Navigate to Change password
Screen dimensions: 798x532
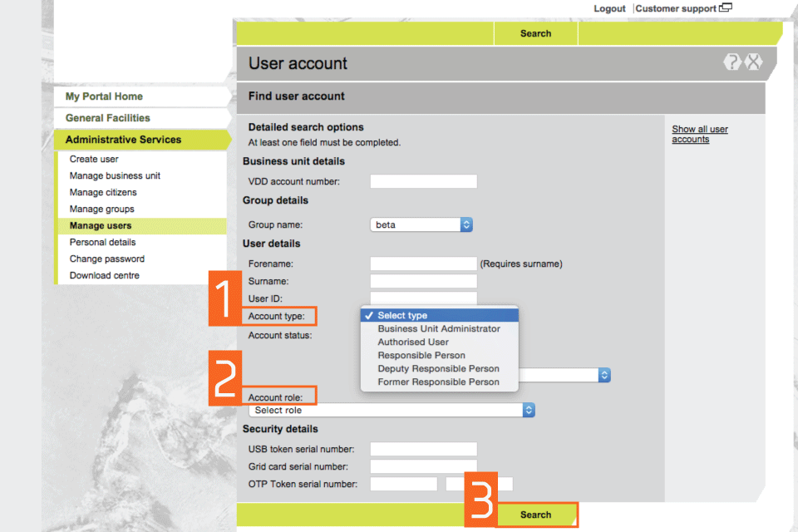(x=107, y=259)
